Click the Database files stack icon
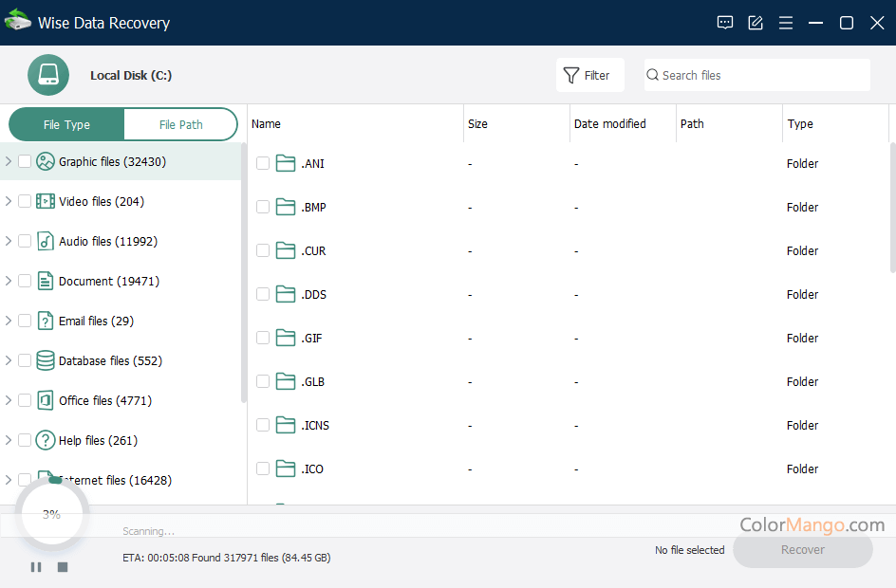 pyautogui.click(x=45, y=360)
